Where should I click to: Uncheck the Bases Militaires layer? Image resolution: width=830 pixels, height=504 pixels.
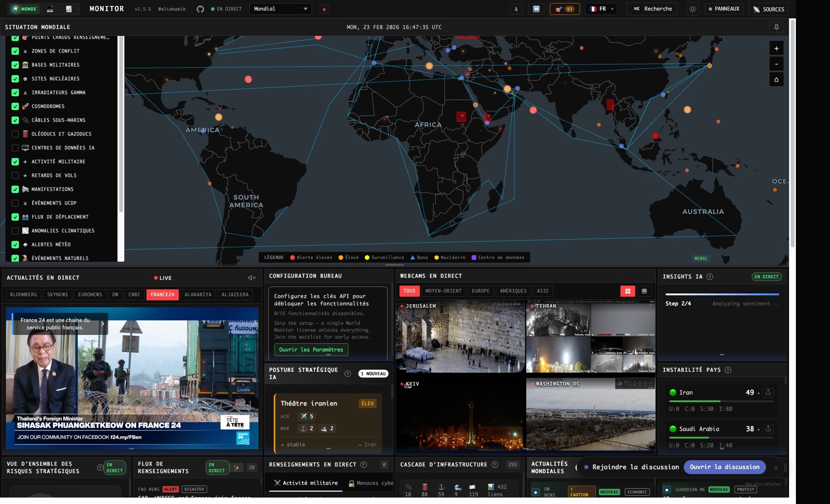tap(15, 65)
